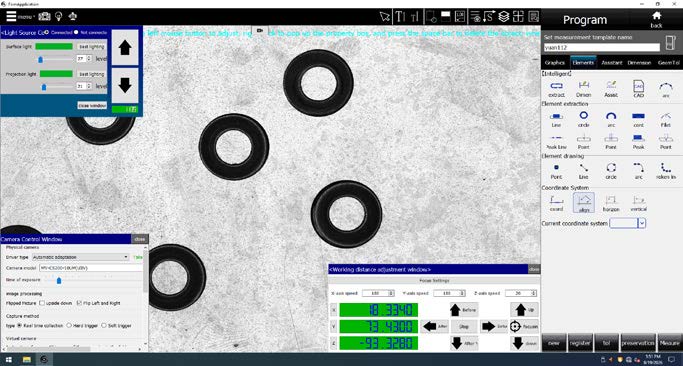Click the measurement template name field

(x=602, y=47)
